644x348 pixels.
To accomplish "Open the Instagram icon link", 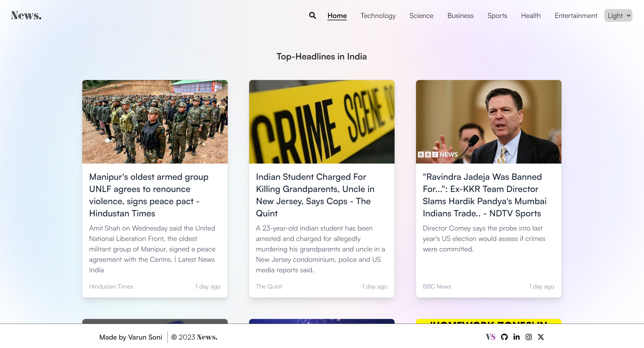I will coord(529,337).
